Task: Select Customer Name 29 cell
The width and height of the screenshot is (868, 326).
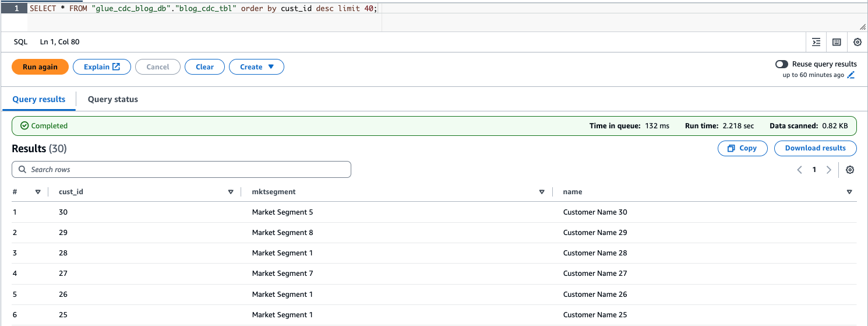Action: click(x=595, y=233)
